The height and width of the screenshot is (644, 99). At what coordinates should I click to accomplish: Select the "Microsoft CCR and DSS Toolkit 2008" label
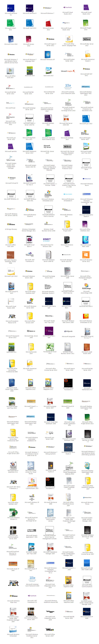[x=87, y=569]
